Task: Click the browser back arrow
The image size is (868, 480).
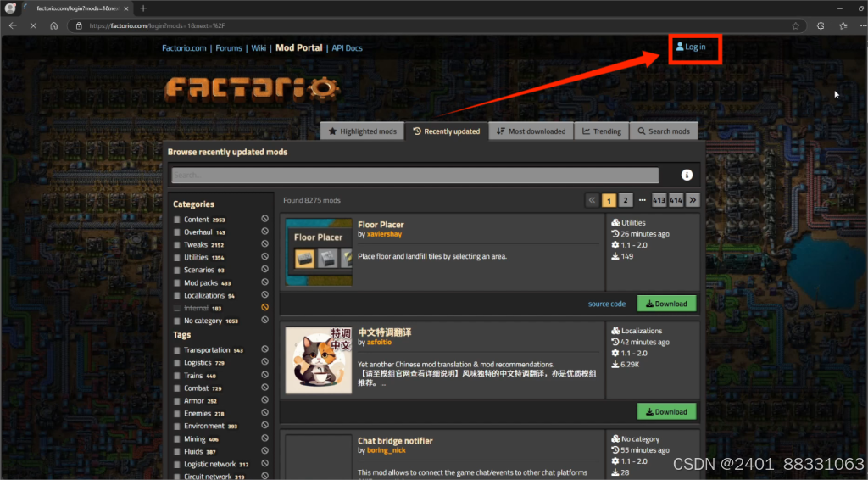Action: (x=13, y=25)
